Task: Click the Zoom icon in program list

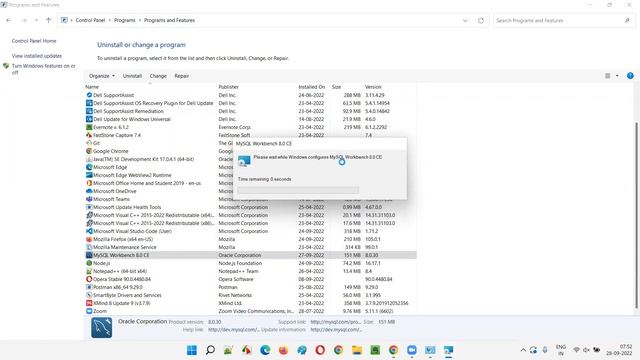Action: click(89, 311)
